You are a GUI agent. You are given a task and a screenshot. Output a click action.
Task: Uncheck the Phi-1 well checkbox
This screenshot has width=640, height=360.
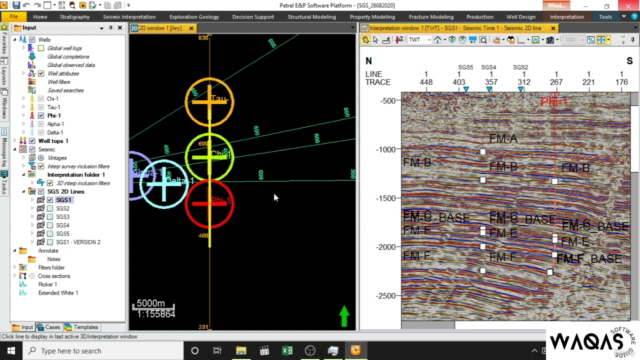(41, 116)
